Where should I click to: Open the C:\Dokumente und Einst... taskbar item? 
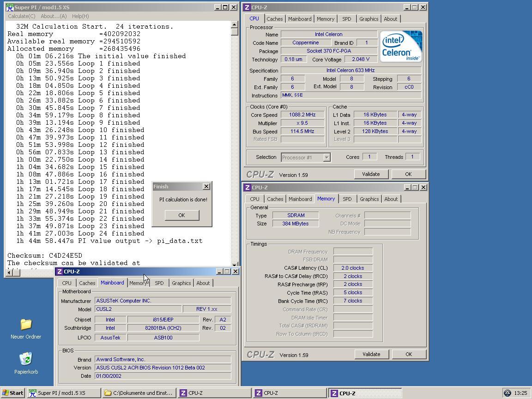[x=139, y=393]
